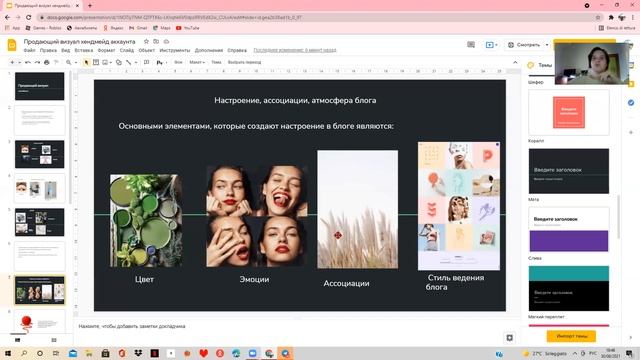Select the fifth slide thumbnail with collage images

coord(40,222)
